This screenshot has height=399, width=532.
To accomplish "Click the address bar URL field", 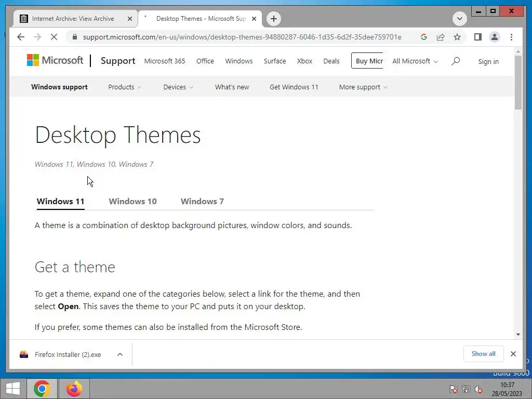I will (x=242, y=37).
